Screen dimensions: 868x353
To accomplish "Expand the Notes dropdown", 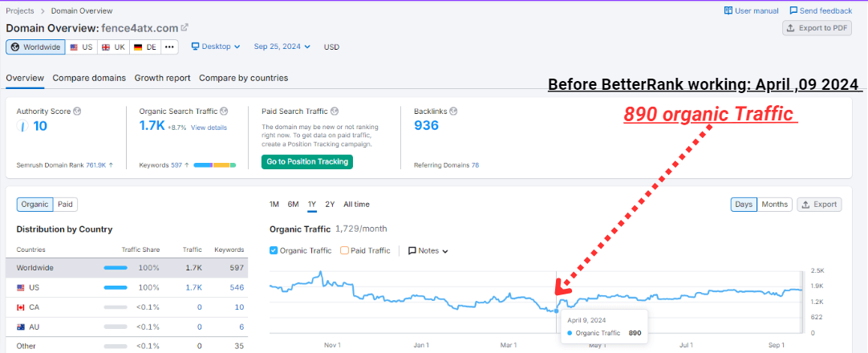I will pos(428,250).
